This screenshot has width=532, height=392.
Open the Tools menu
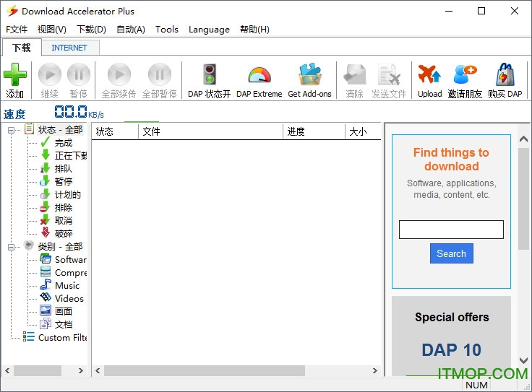(167, 30)
